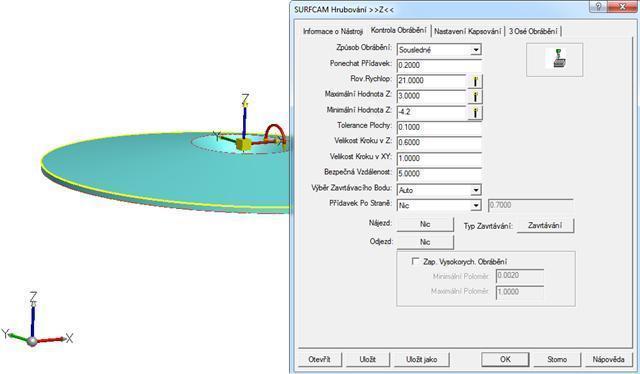Click the info icon beside Rov.Rychlop field
The height and width of the screenshot is (374, 640).
(x=475, y=81)
